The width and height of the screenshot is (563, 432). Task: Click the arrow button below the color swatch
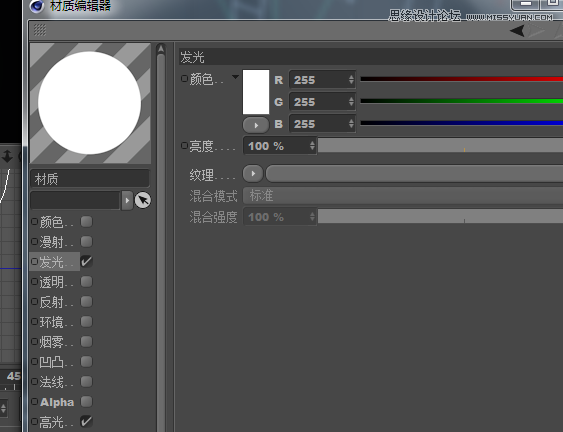[256, 125]
